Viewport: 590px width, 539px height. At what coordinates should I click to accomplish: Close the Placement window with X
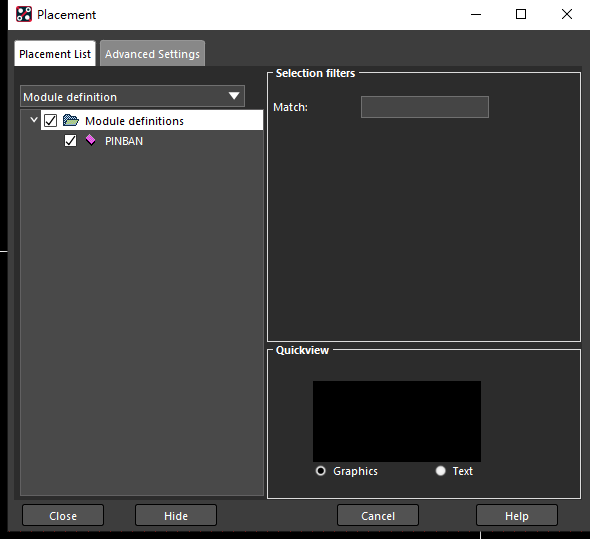pyautogui.click(x=567, y=14)
